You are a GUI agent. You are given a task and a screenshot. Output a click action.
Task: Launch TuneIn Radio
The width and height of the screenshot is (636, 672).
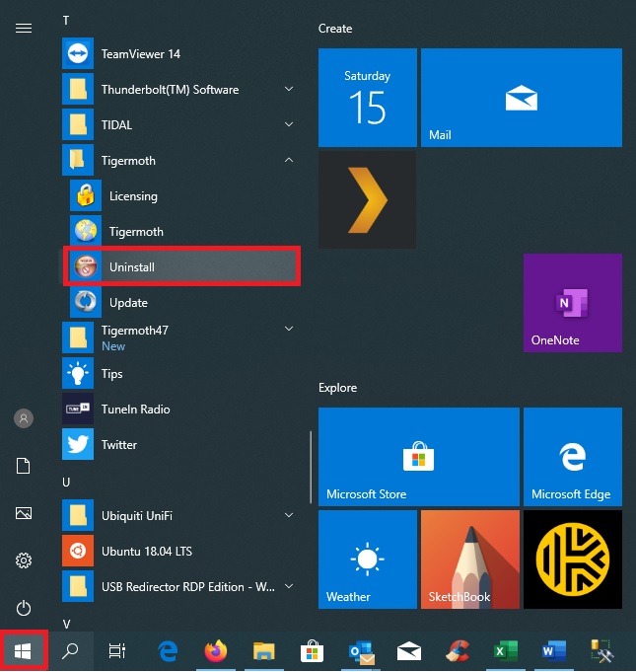click(x=178, y=409)
